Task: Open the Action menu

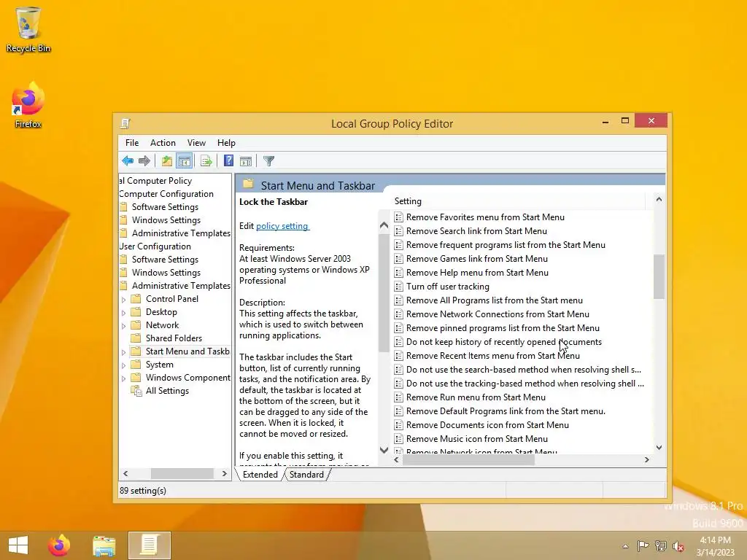Action: [163, 143]
